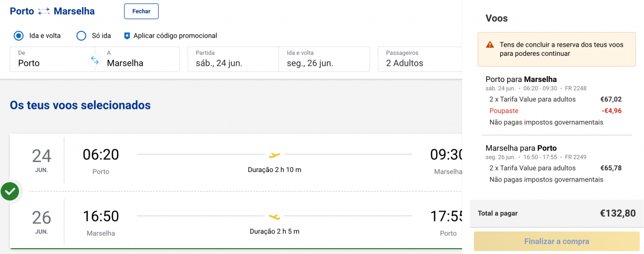Click the De origin field with Porto
This screenshot has height=254, width=644.
pyautogui.click(x=52, y=59)
